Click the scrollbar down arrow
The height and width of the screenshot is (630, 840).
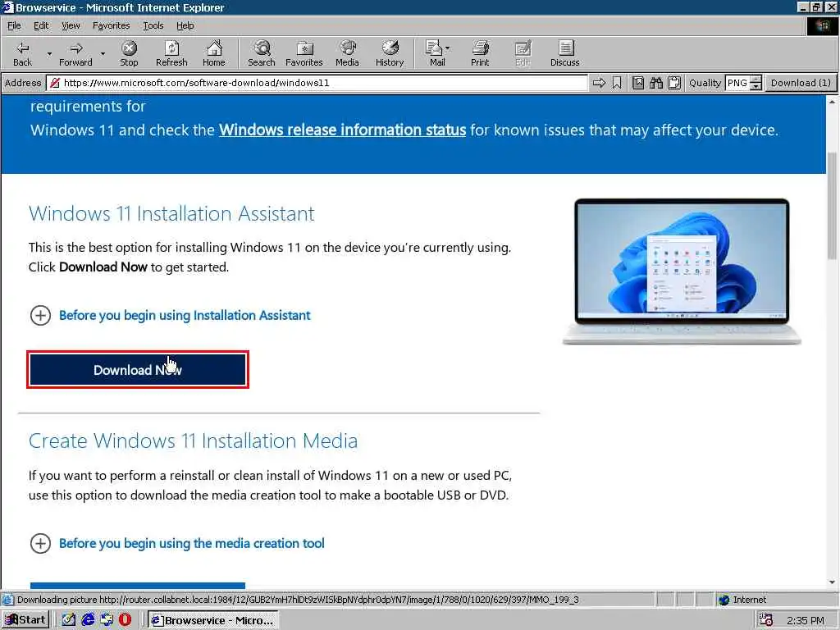[832, 582]
